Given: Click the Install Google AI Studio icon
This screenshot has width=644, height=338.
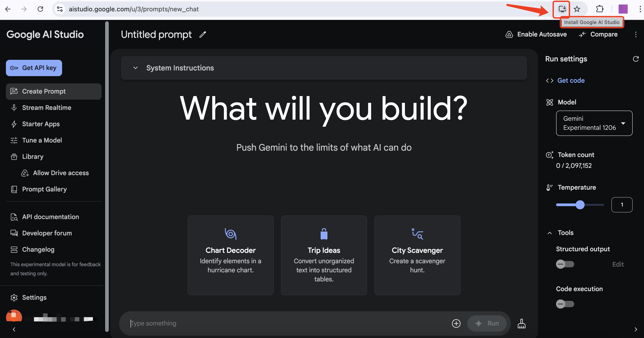Looking at the screenshot, I should 562,9.
